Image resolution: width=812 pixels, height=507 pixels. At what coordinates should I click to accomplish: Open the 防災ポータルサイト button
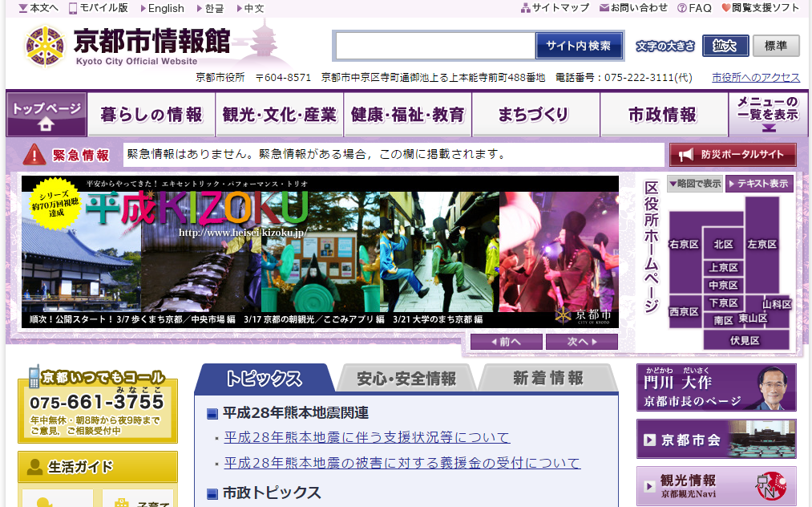(733, 155)
